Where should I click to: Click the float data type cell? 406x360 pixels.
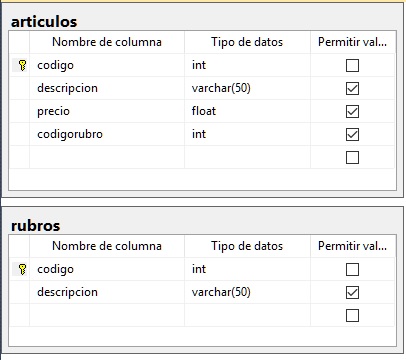(247, 111)
